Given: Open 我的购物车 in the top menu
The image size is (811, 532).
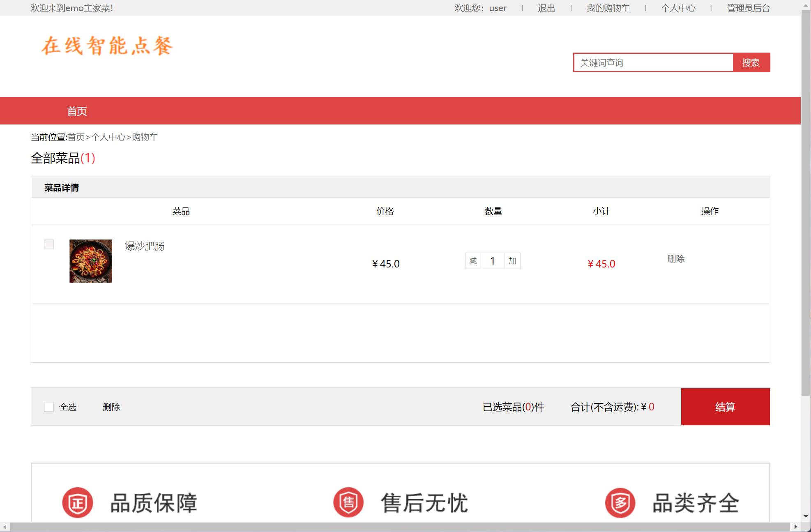Looking at the screenshot, I should coord(608,8).
